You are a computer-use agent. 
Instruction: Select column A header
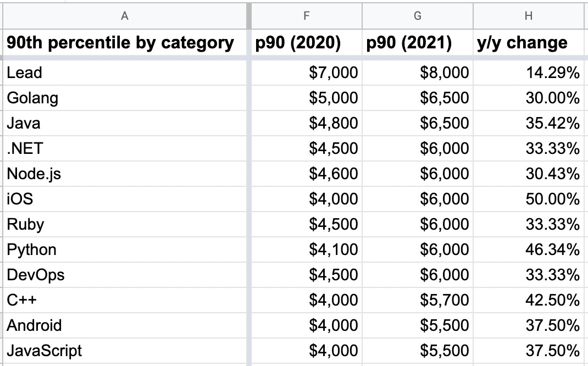125,16
